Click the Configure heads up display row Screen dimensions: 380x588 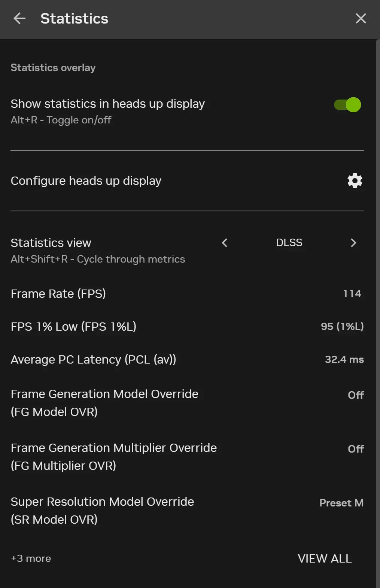[x=187, y=181]
